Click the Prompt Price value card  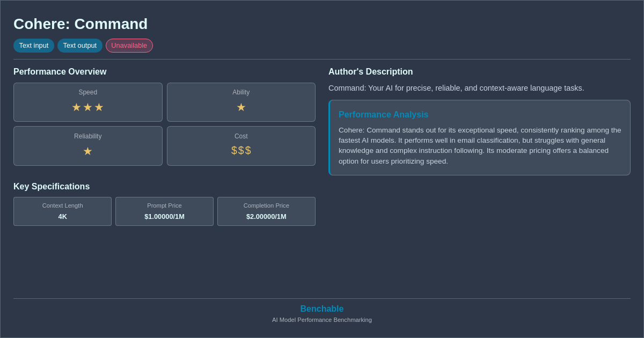point(164,211)
